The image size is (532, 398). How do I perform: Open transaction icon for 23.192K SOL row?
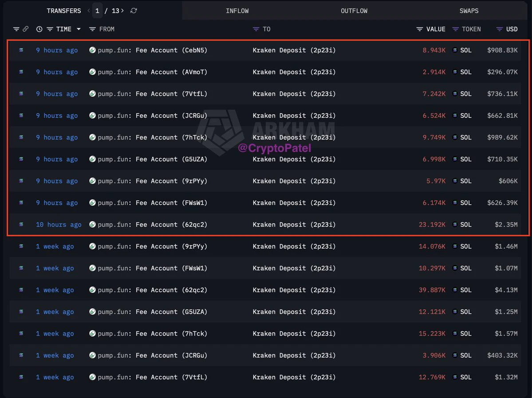click(21, 224)
